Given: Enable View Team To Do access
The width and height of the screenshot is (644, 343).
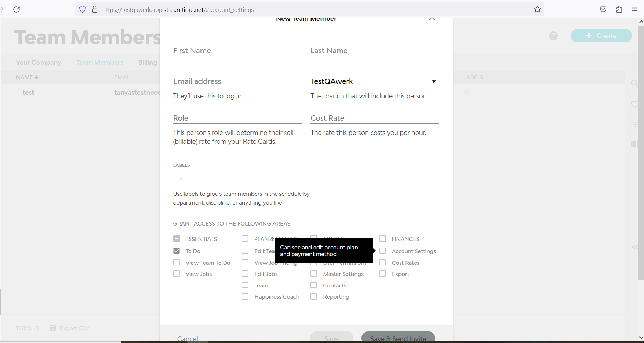Looking at the screenshot, I should 176,263.
